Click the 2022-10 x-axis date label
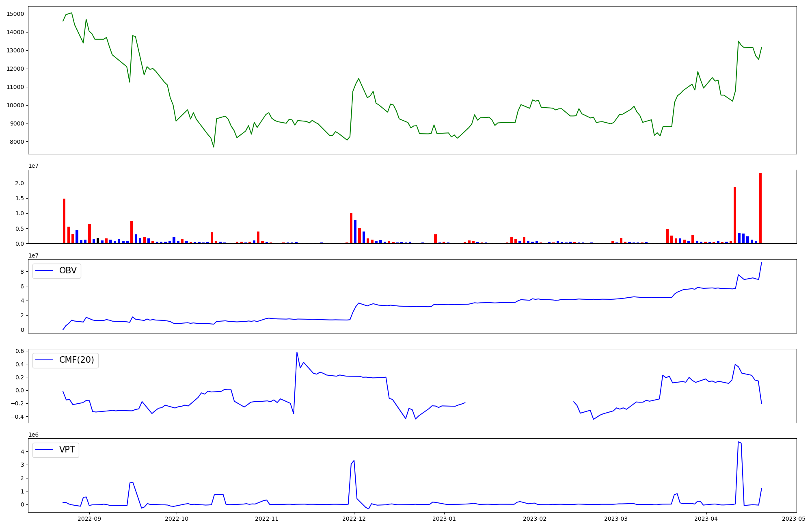812x528 pixels. [x=177, y=519]
